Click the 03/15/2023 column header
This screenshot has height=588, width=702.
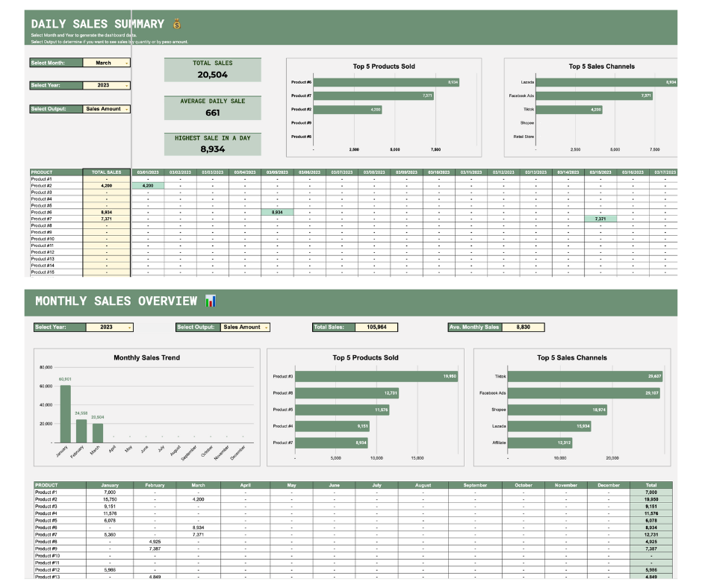pyautogui.click(x=600, y=172)
